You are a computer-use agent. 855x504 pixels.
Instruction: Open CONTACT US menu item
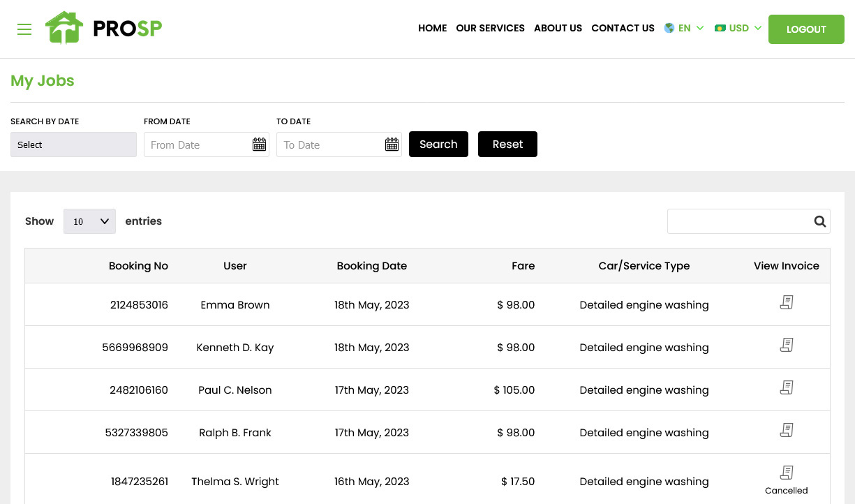tap(623, 28)
